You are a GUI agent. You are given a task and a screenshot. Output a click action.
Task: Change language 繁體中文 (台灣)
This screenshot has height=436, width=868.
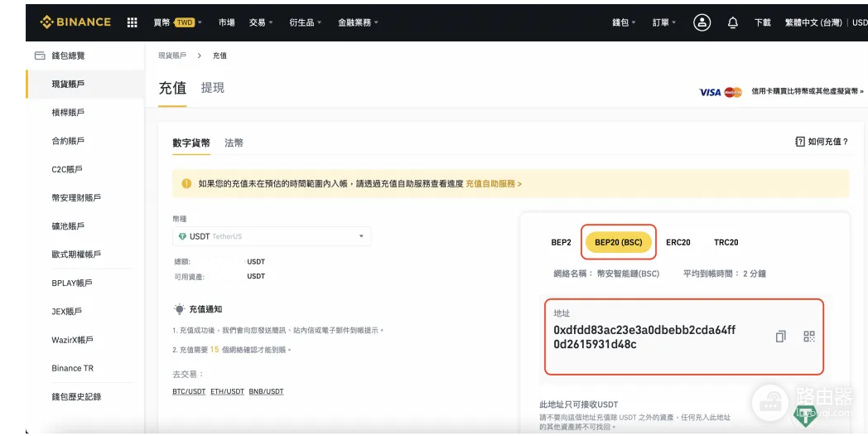click(813, 22)
